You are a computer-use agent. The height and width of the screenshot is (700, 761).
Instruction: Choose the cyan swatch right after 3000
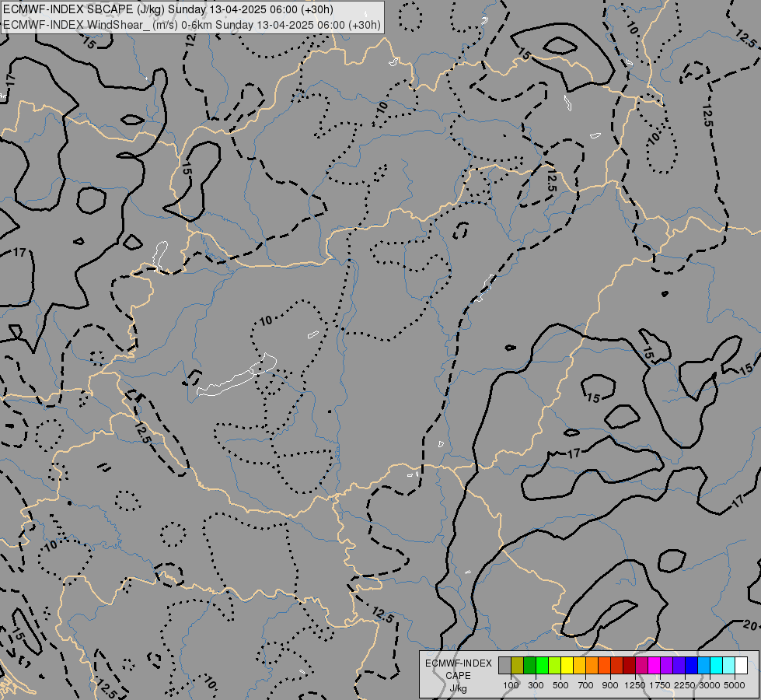[x=716, y=665]
